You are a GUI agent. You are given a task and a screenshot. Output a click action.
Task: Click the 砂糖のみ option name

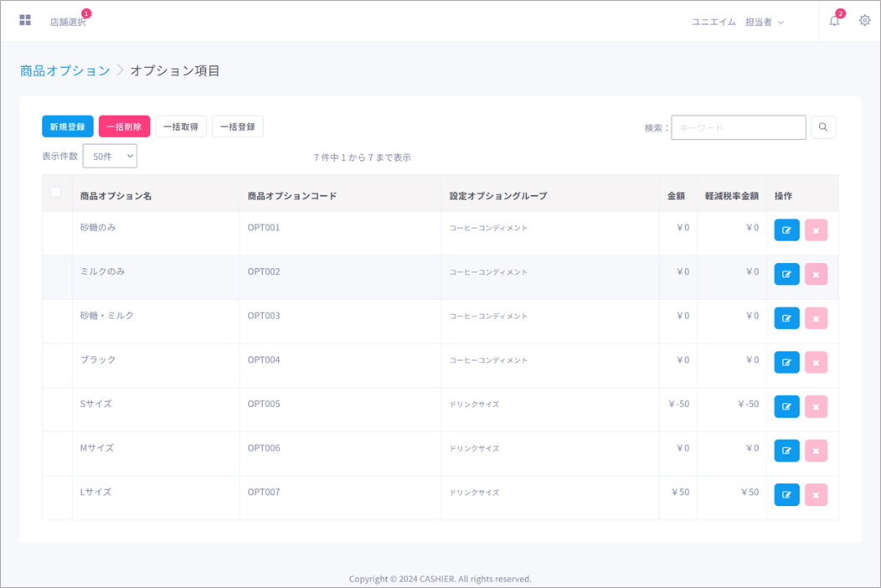pyautogui.click(x=98, y=227)
